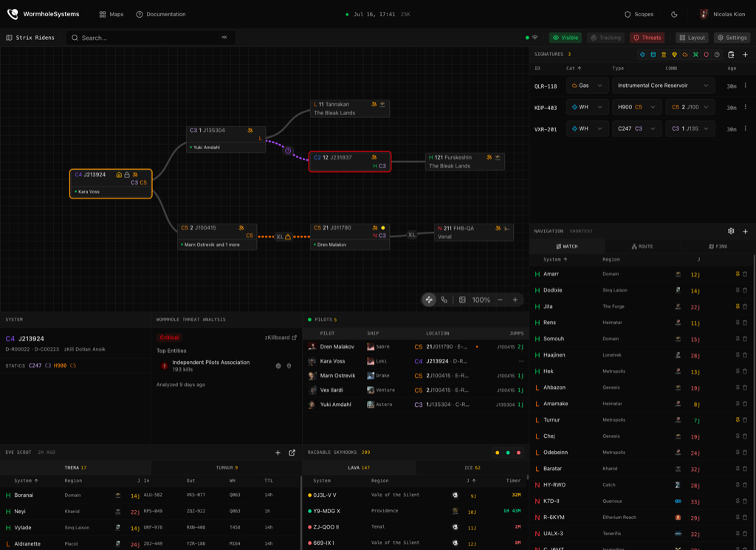The height and width of the screenshot is (550, 756).
Task: Open Instrumental Core Reservoir type dropdown
Action: [664, 86]
